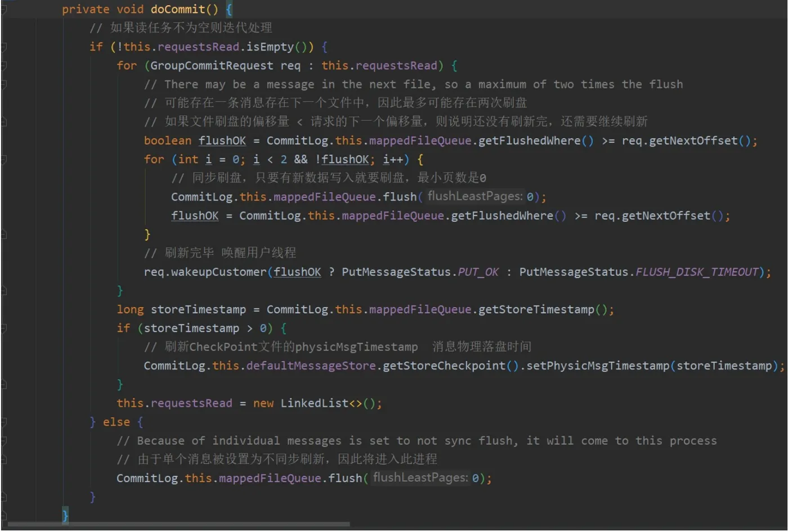The width and height of the screenshot is (788, 532).
Task: Click the defaultMessageStore field
Action: [311, 366]
